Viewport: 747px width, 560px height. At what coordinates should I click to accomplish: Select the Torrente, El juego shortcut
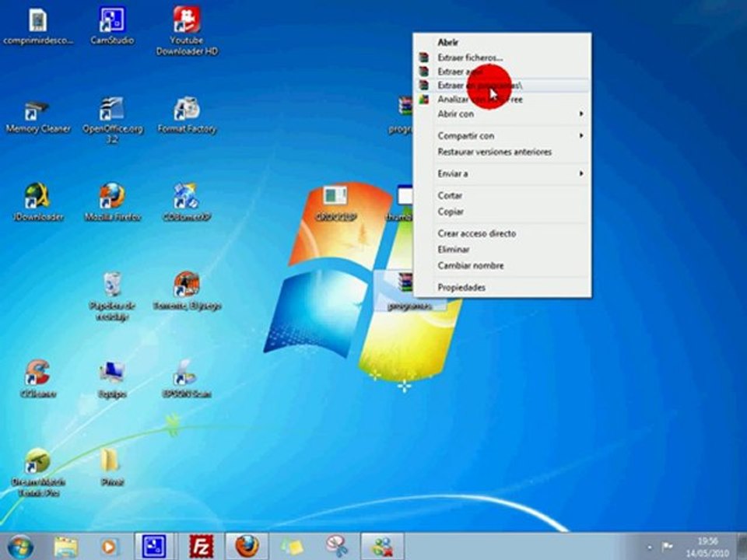point(187,292)
